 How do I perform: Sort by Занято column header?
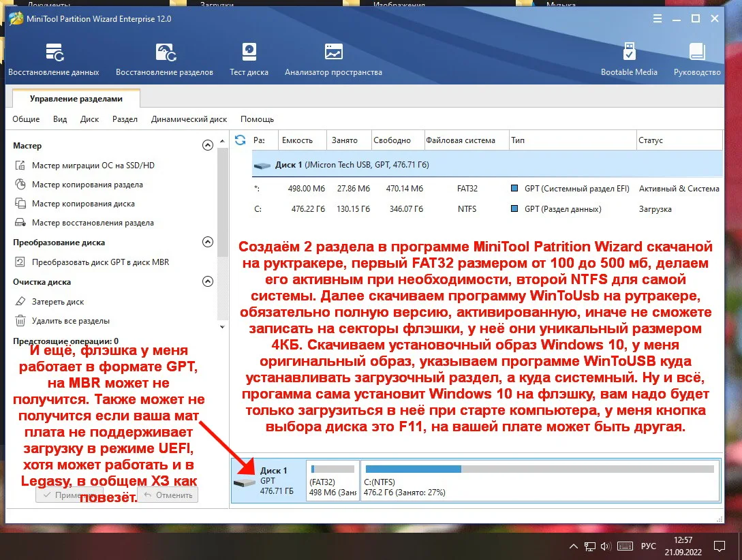click(350, 140)
